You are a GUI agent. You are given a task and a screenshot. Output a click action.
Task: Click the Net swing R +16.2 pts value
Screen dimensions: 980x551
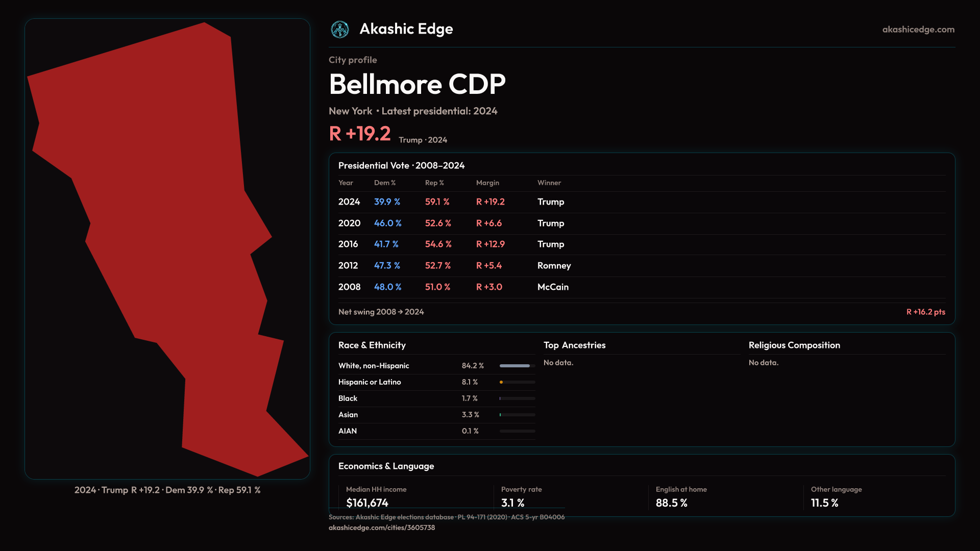coord(925,312)
